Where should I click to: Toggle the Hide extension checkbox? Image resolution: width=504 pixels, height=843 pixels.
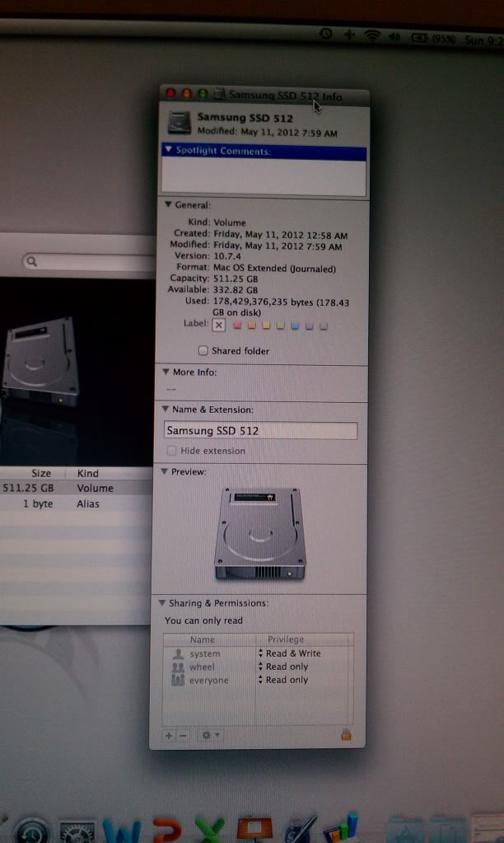click(x=171, y=451)
